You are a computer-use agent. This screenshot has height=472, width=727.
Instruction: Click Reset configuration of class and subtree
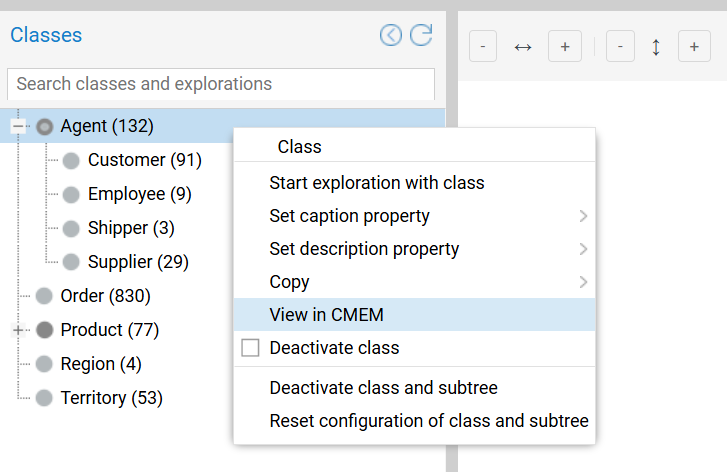pos(428,421)
